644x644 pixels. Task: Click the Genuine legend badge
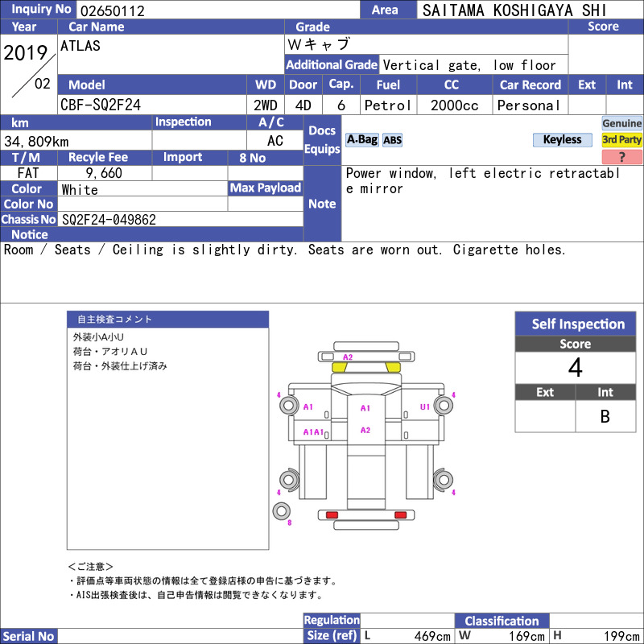pyautogui.click(x=621, y=123)
